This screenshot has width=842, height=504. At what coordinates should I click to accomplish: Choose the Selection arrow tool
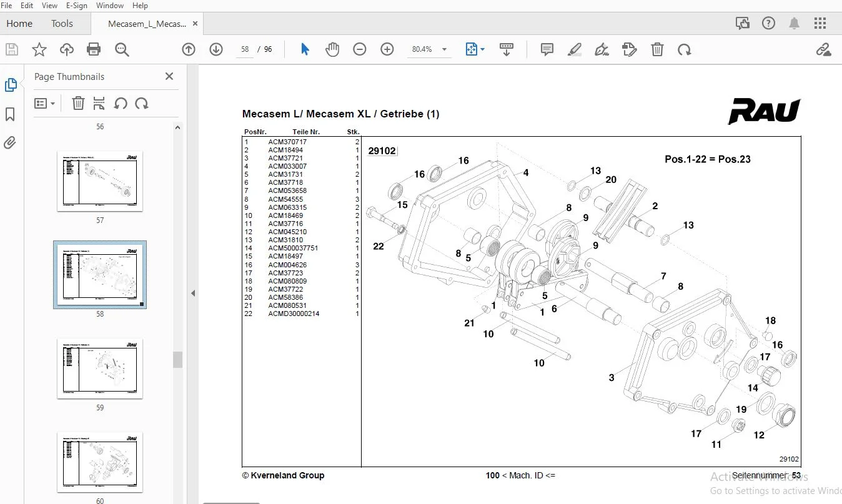pos(305,49)
